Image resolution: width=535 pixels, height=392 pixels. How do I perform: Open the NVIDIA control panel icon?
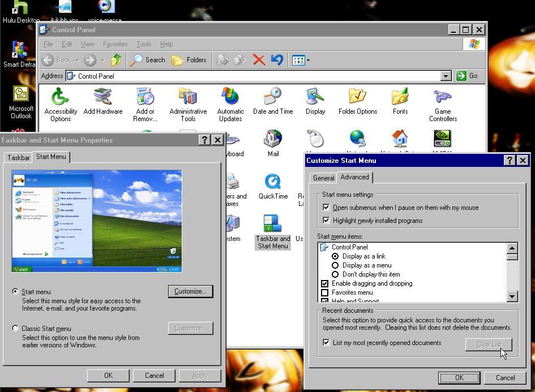[443, 139]
